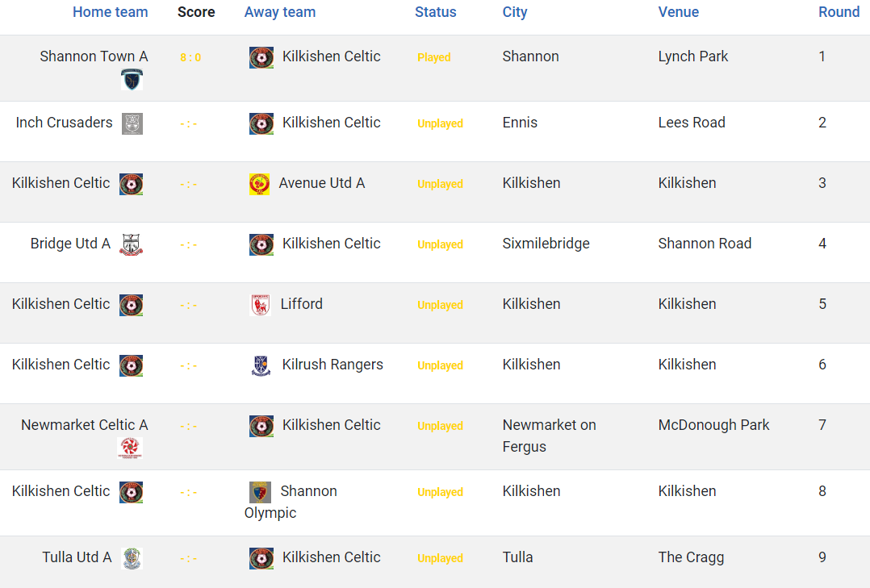Open Tulla Utd A team name

[77, 557]
